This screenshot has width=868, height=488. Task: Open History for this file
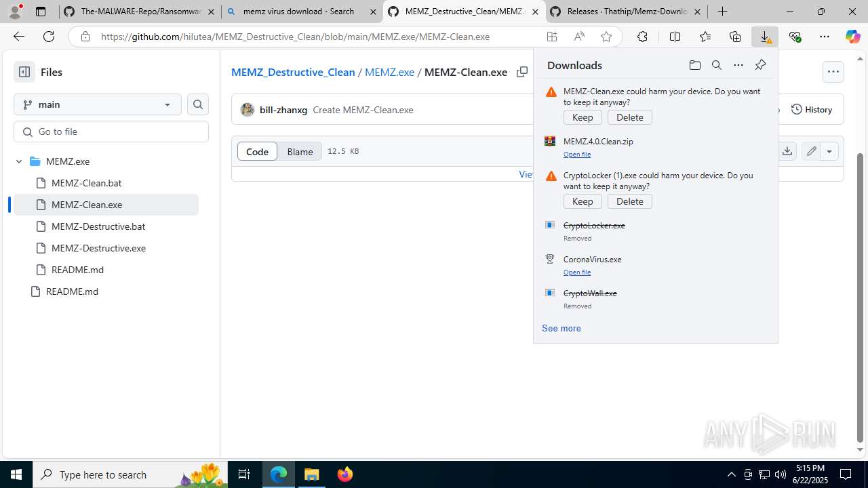click(812, 109)
